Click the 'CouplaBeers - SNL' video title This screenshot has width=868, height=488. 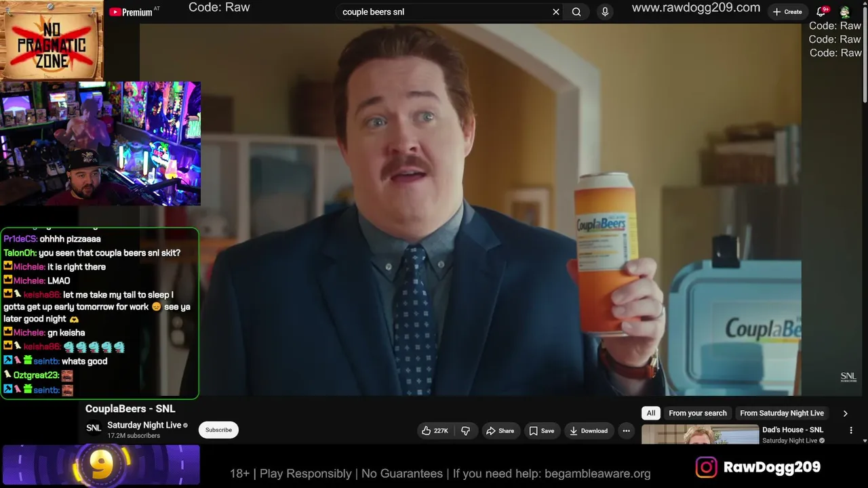[x=130, y=409]
